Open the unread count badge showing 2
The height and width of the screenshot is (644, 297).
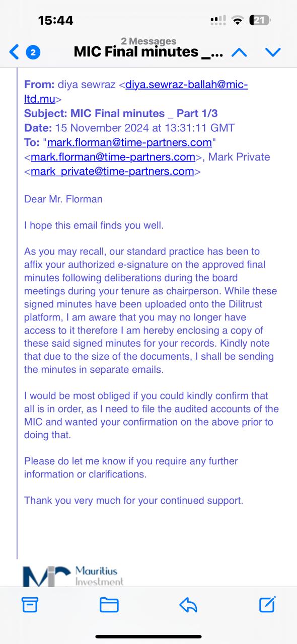[x=33, y=52]
